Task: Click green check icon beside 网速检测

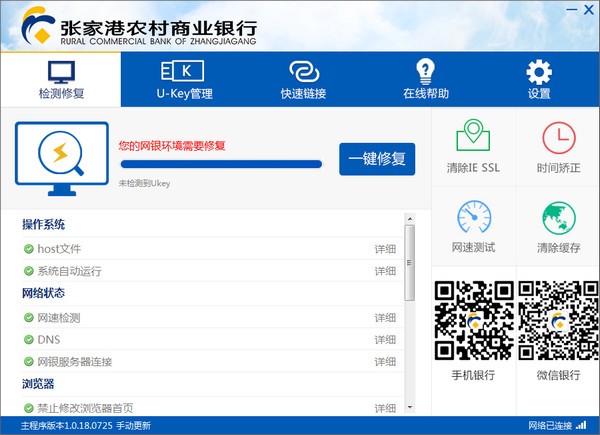Action: coord(29,318)
